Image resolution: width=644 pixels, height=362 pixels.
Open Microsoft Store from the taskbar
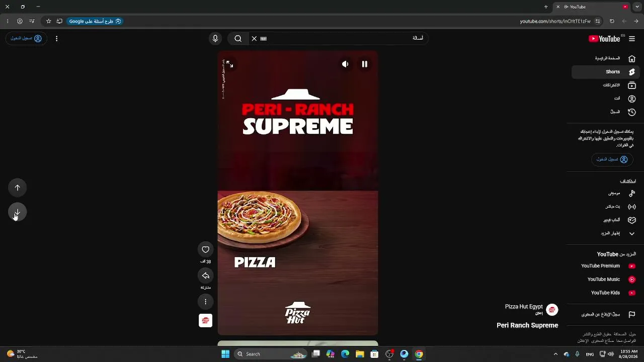click(374, 354)
